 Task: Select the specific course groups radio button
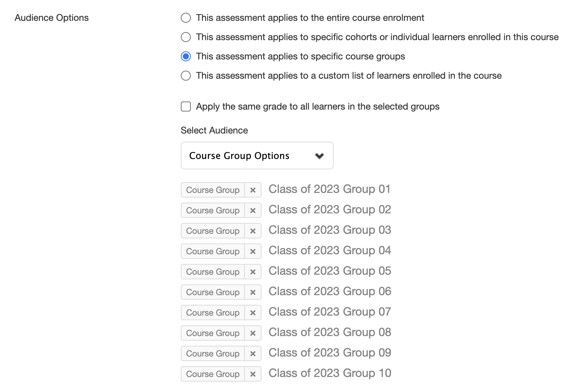tap(186, 56)
